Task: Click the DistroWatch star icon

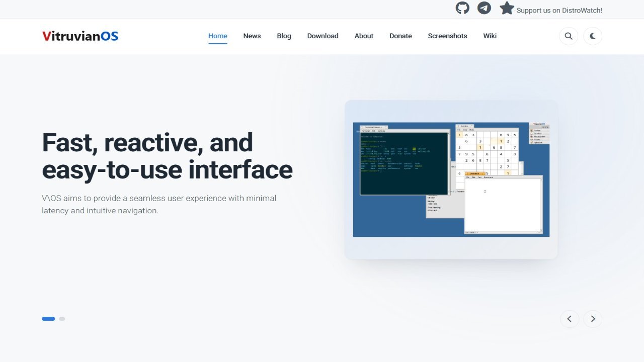Action: 507,8
